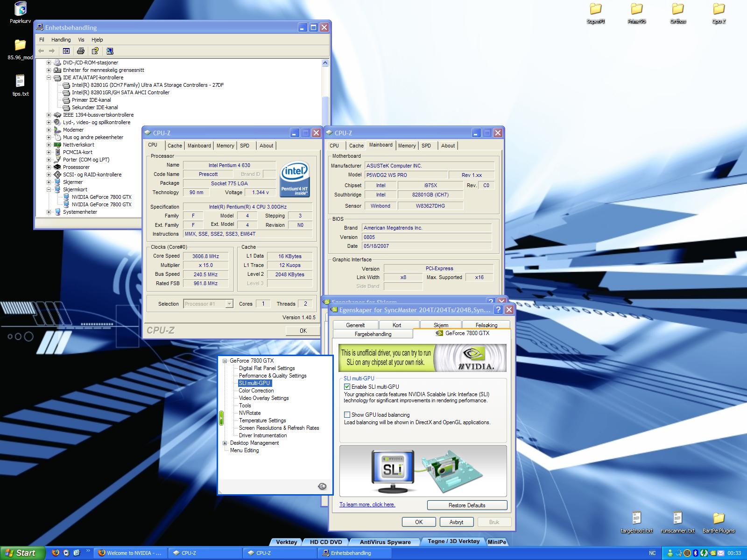The height and width of the screenshot is (560, 747).
Task: Select the tips.txt file icon
Action: [x=20, y=85]
